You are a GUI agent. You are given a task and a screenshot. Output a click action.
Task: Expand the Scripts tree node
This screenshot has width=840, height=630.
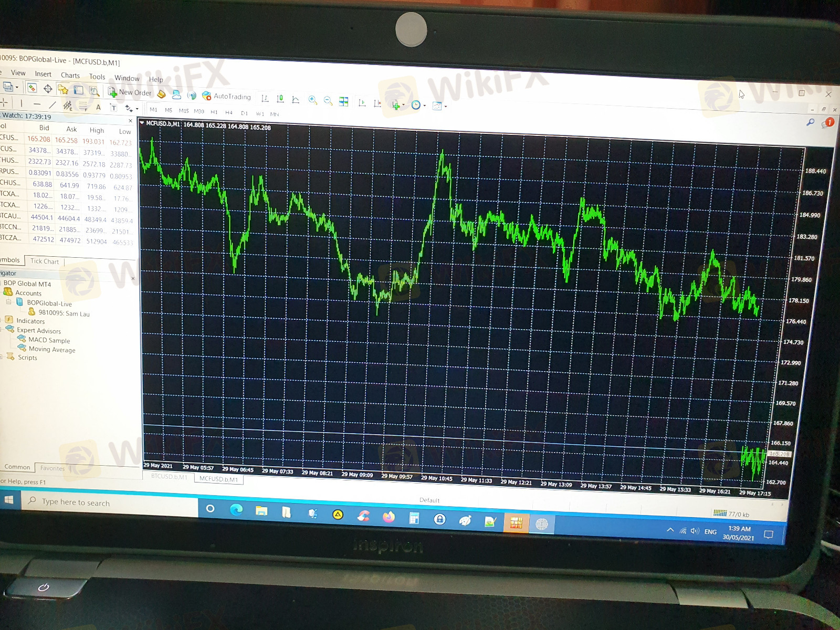pos(2,357)
